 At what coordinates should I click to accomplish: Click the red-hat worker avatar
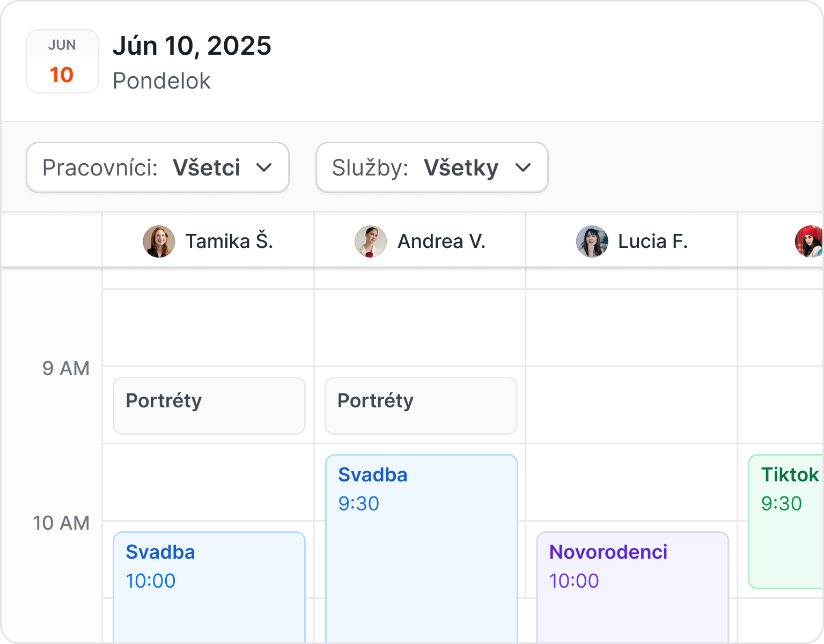tap(809, 241)
